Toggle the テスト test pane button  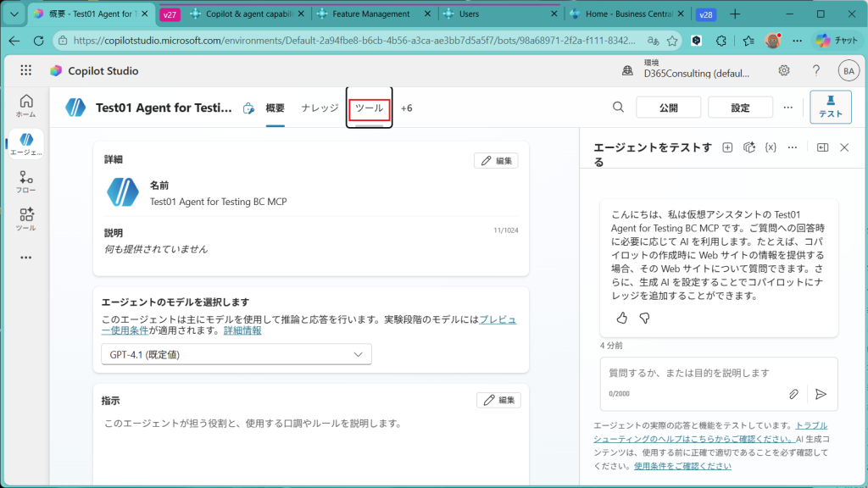(830, 107)
